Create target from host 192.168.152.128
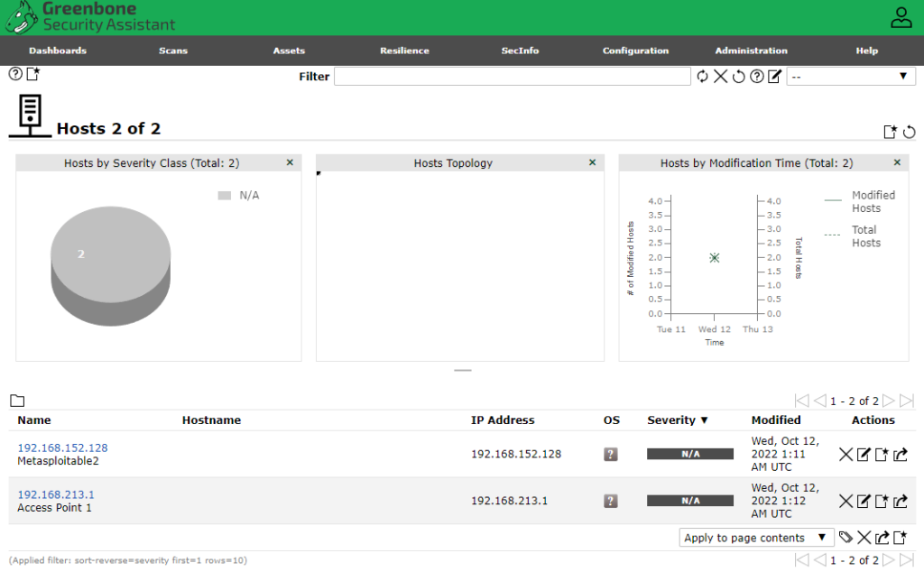The height and width of the screenshot is (572, 924). (x=882, y=454)
